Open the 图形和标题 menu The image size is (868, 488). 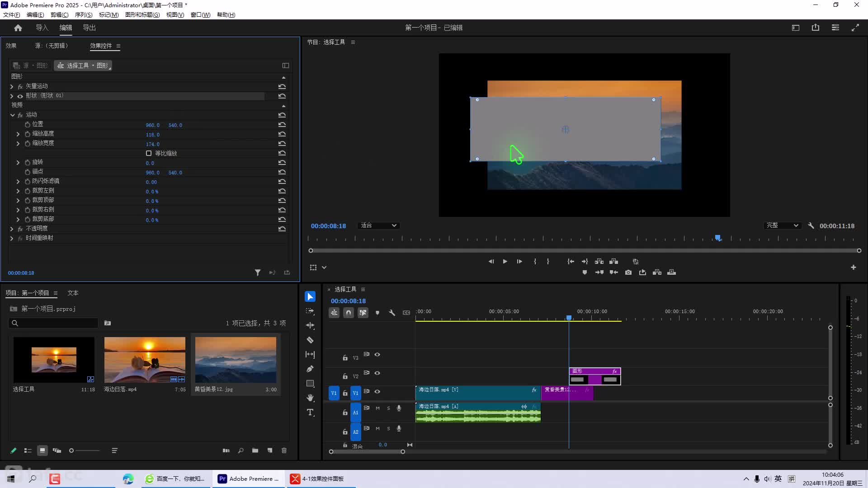tap(142, 15)
